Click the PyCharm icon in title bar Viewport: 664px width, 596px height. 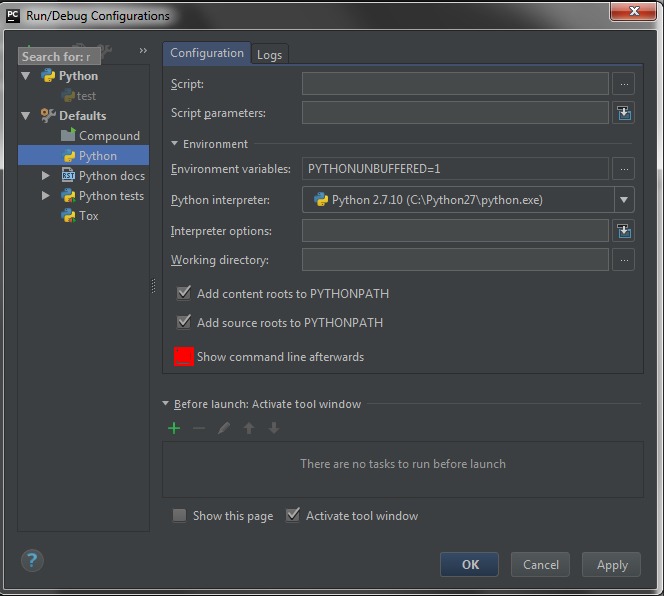[13, 16]
